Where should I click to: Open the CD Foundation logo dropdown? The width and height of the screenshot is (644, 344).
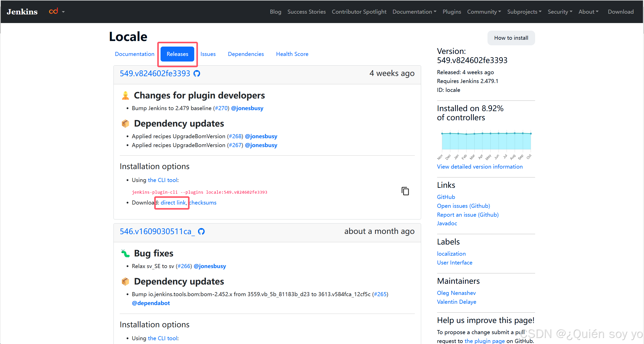[x=57, y=11]
